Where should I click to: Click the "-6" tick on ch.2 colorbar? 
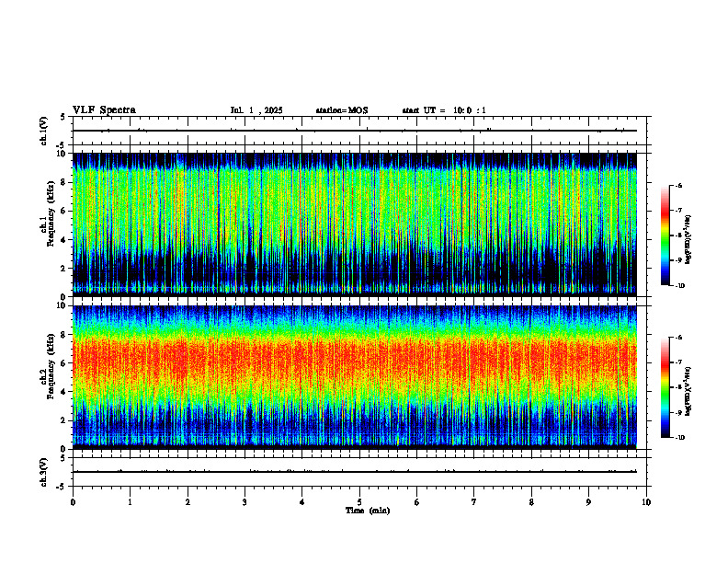point(678,338)
